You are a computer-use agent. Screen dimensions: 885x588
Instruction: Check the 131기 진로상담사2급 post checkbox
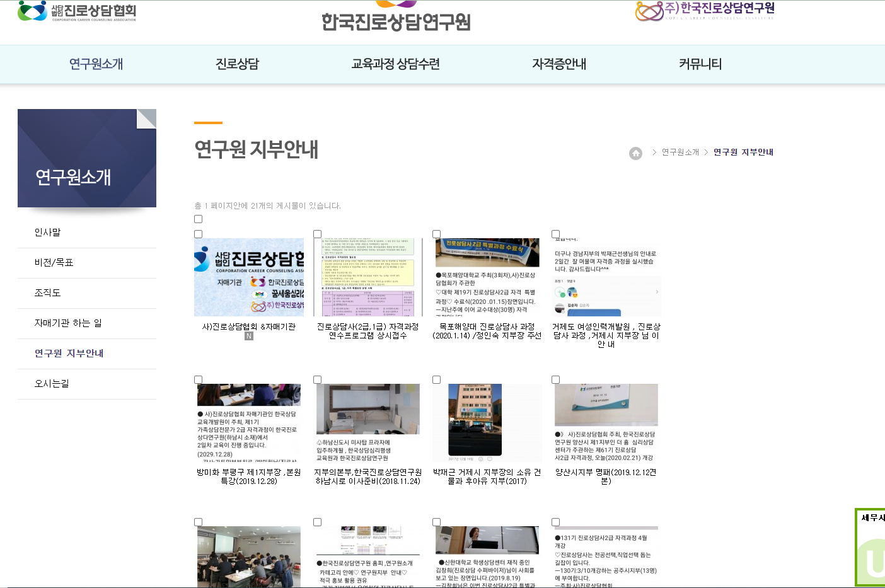pos(555,522)
